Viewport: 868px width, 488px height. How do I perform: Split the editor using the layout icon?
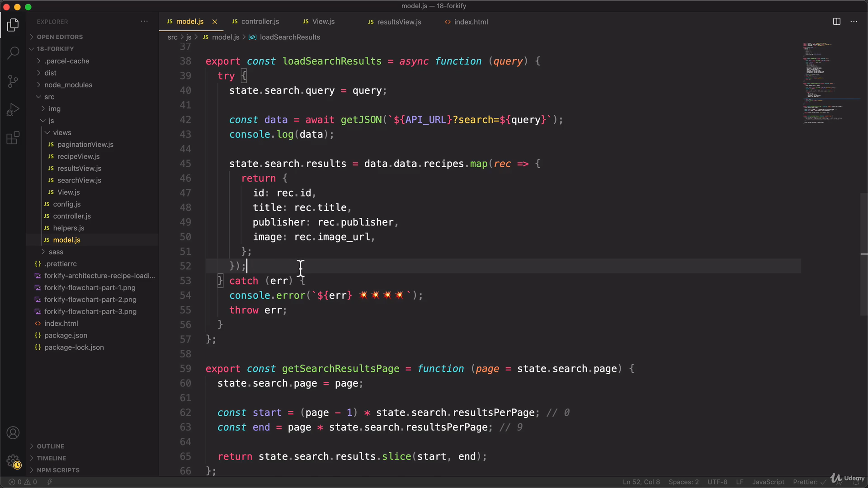pyautogui.click(x=836, y=21)
